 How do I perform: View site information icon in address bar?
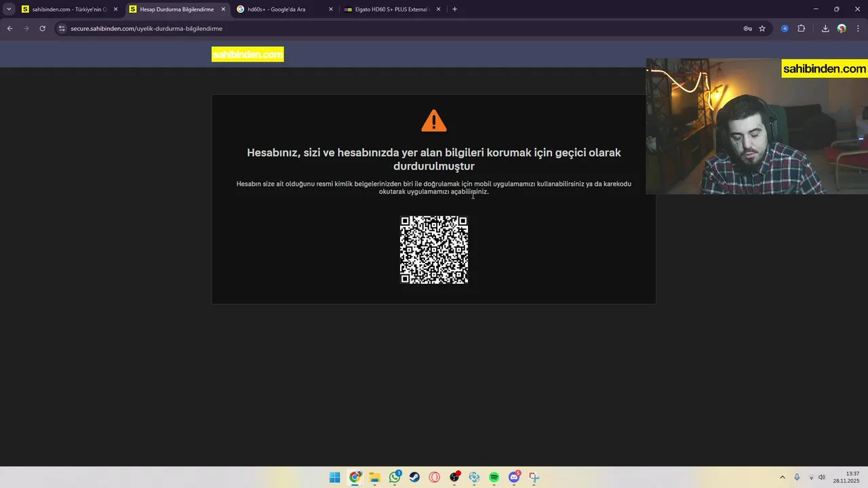coord(62,28)
